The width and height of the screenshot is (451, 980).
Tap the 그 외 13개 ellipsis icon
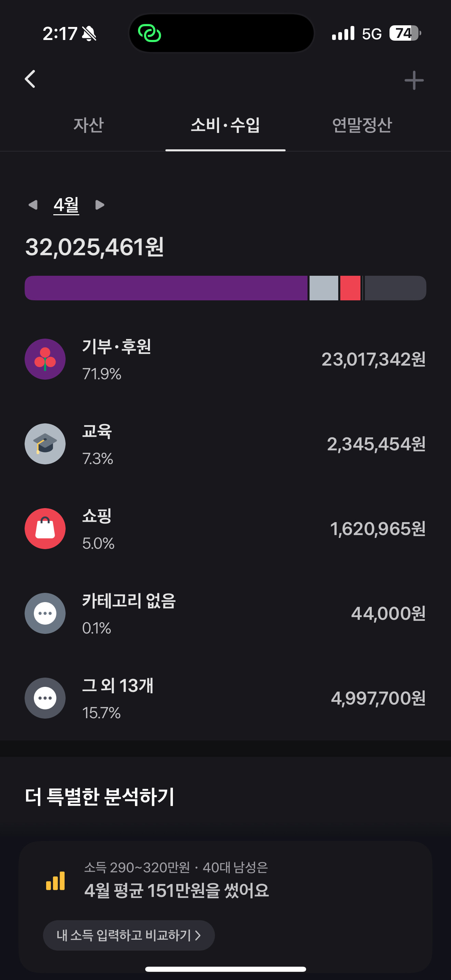45,698
